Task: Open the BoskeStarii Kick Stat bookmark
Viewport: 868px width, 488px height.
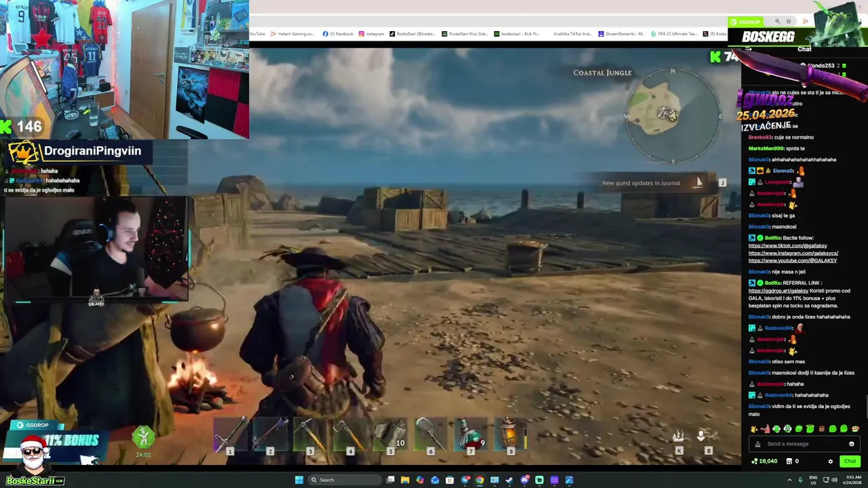Action: [465, 34]
